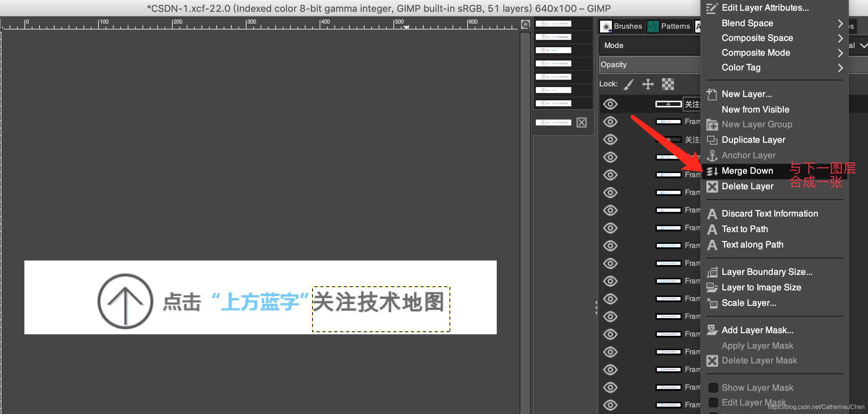Viewport: 868px width, 414px height.
Task: Hide the topmost 关注 text layer
Action: [x=610, y=104]
